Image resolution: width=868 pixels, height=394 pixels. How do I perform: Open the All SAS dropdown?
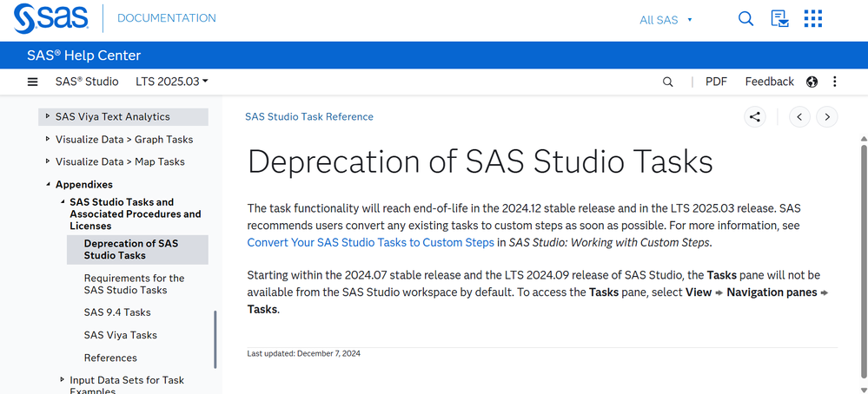pos(666,20)
